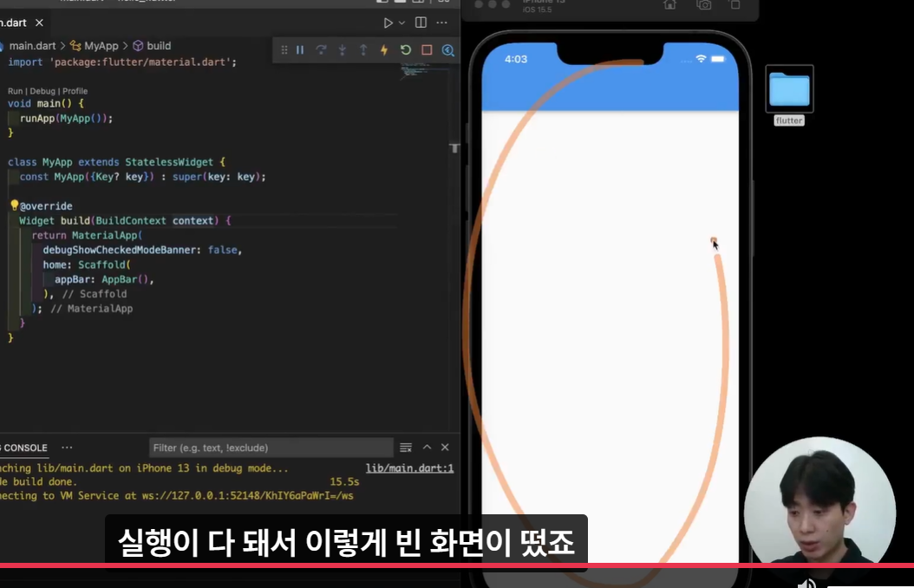914x588 pixels.
Task: Select MyApp class in the breadcrumb
Action: click(x=95, y=45)
